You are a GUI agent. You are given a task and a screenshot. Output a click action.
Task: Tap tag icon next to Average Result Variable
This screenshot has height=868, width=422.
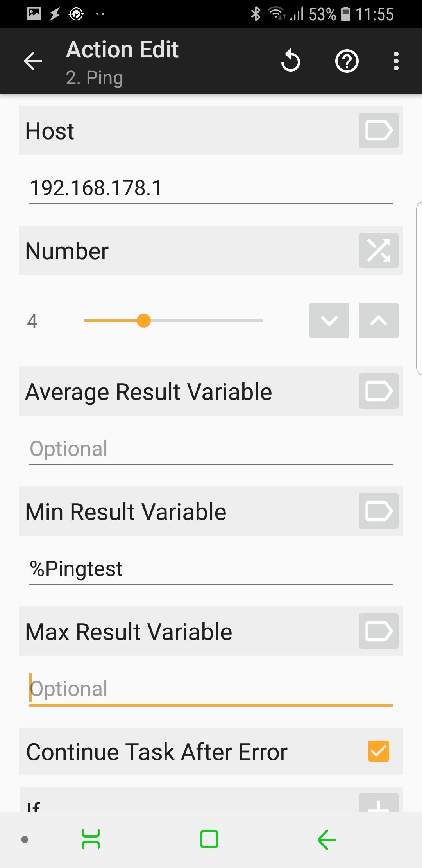coord(378,391)
